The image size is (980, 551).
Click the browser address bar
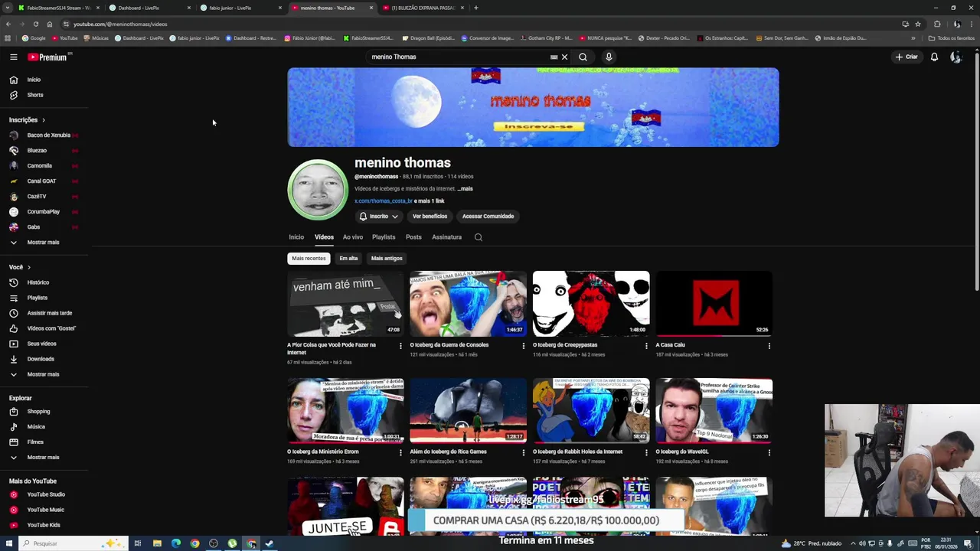(x=482, y=24)
